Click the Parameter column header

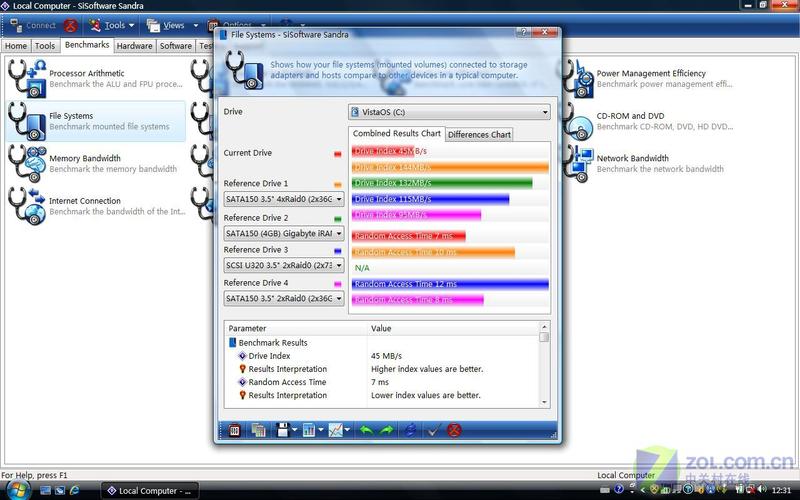[x=295, y=329]
